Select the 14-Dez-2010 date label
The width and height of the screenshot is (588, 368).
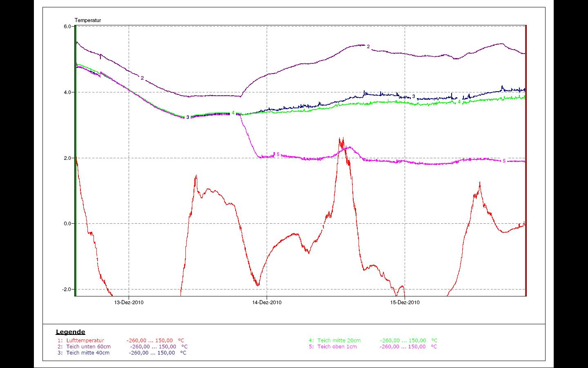(x=267, y=303)
